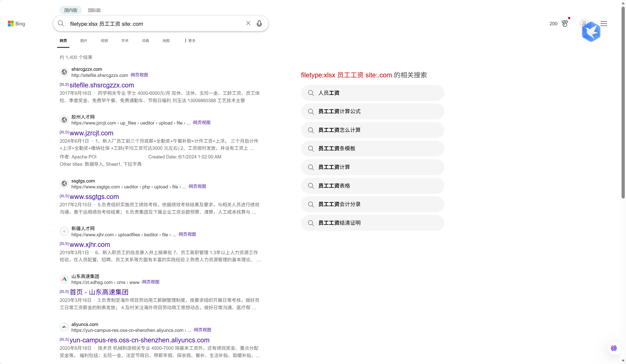This screenshot has width=626, height=364.
Task: Click the Bing logo
Action: (x=16, y=24)
